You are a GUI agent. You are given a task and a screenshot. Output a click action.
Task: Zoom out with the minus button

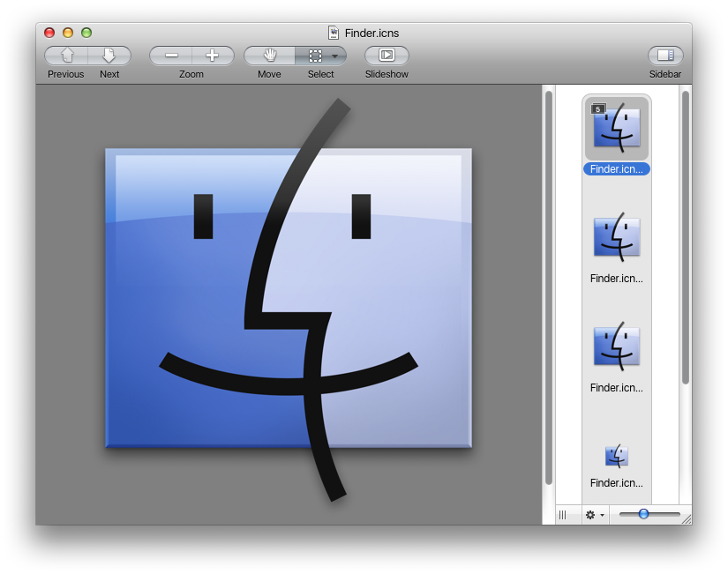(171, 56)
